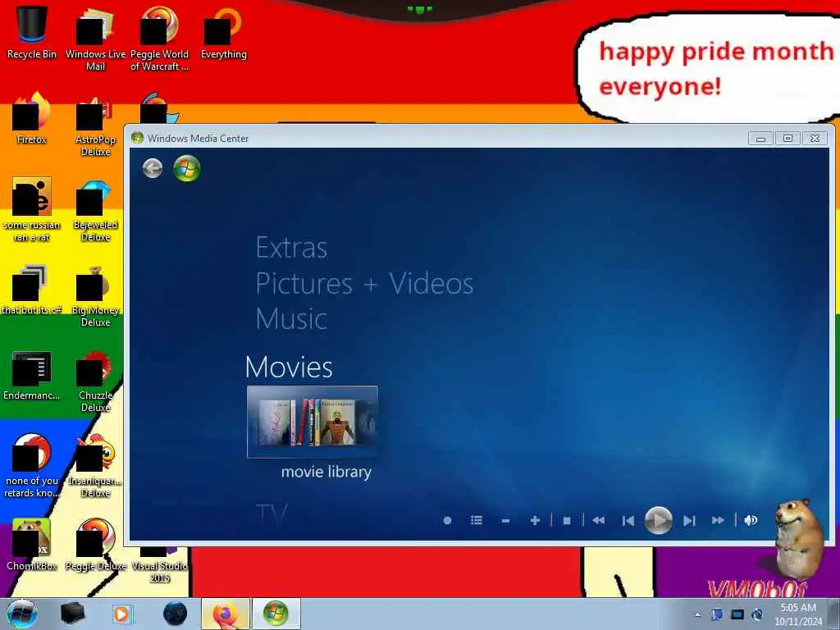This screenshot has width=840, height=630.
Task: Click the Fast Forward button
Action: [x=718, y=520]
